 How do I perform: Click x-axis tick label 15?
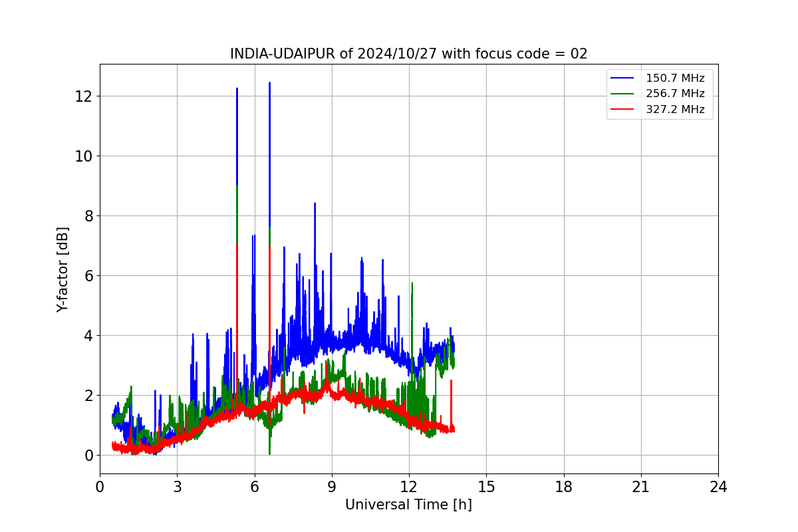click(x=486, y=486)
